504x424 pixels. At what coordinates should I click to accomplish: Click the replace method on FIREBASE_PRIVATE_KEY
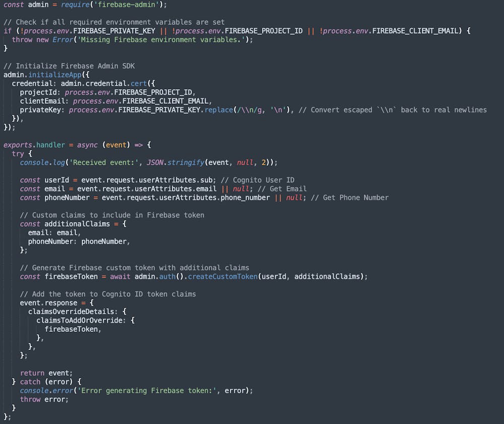pyautogui.click(x=219, y=110)
